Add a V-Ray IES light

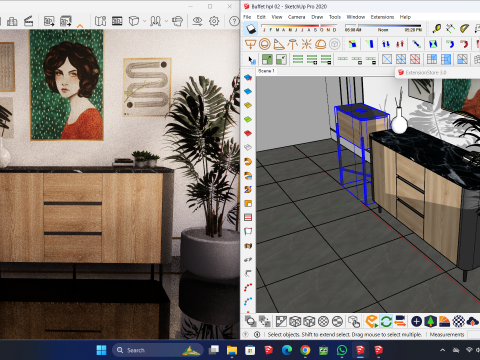(x=292, y=44)
